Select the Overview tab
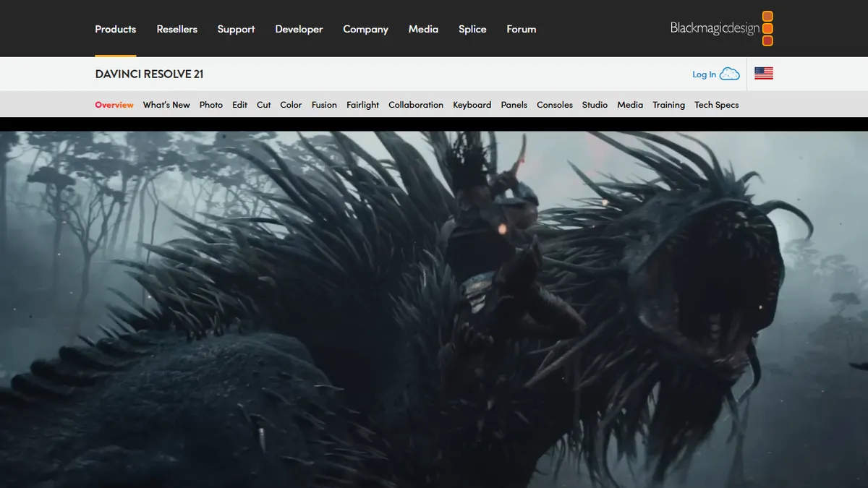 [114, 105]
